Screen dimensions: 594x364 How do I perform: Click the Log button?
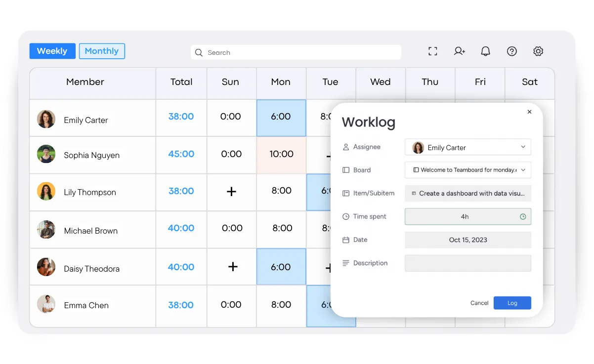[x=512, y=303]
